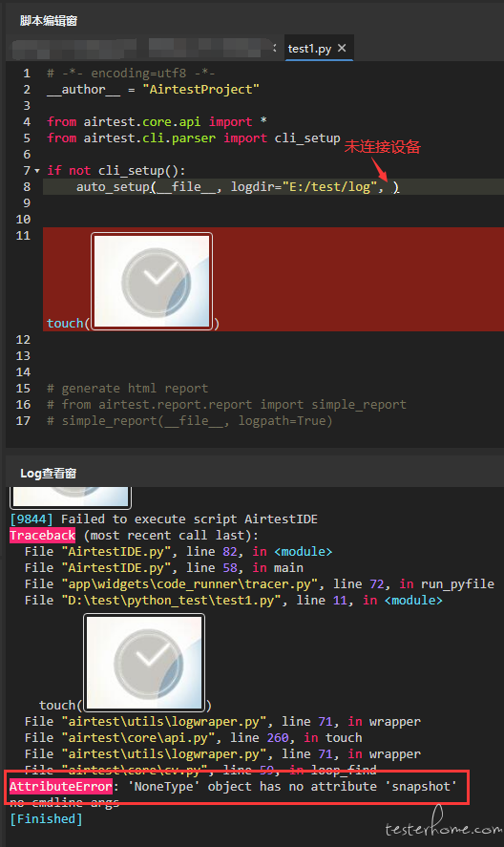Switch to the test1.py tab
The width and height of the screenshot is (504, 847).
[x=309, y=49]
